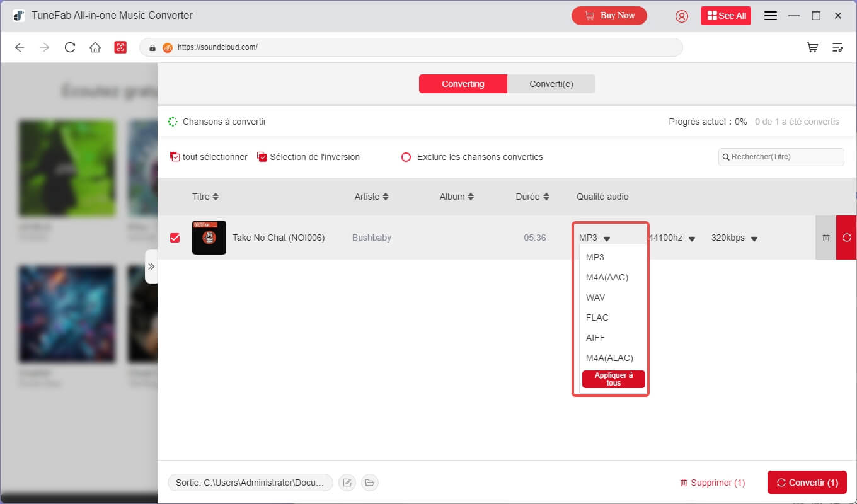Go to the home page icon

[x=95, y=47]
